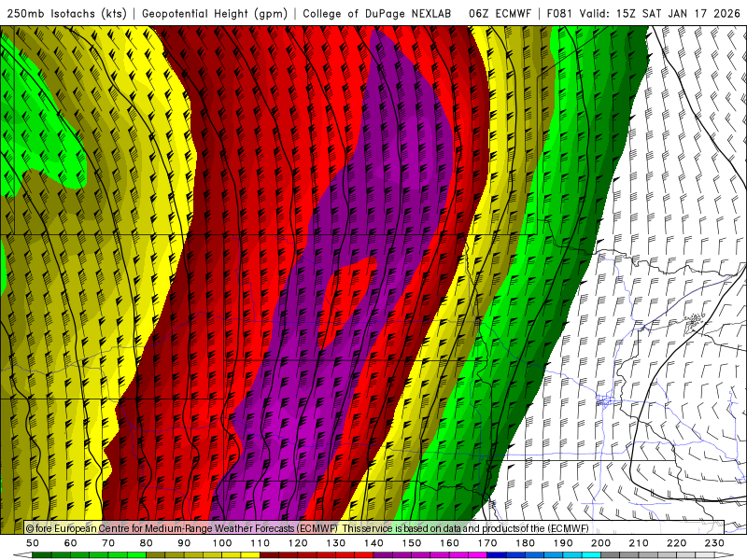Click the legend value 100

click(222, 543)
